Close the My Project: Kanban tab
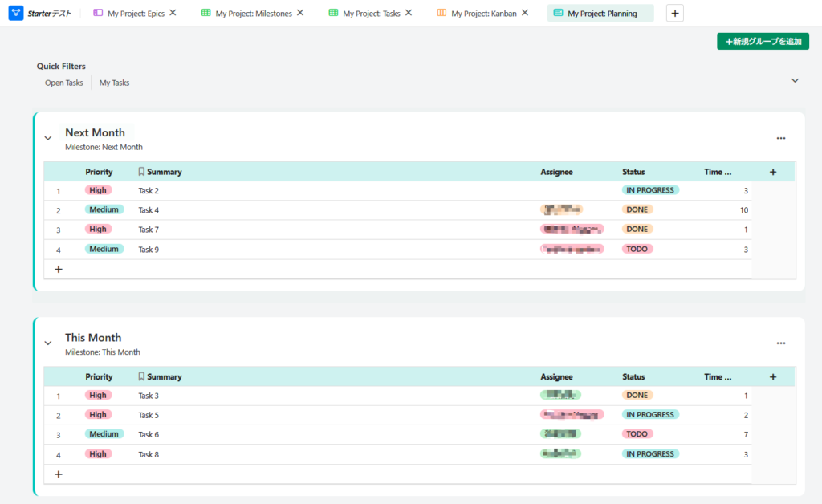 tap(525, 13)
